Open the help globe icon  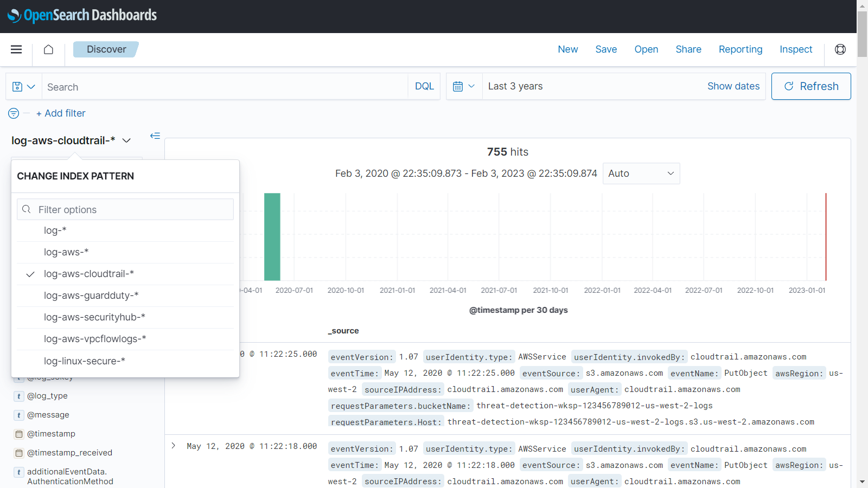(840, 49)
